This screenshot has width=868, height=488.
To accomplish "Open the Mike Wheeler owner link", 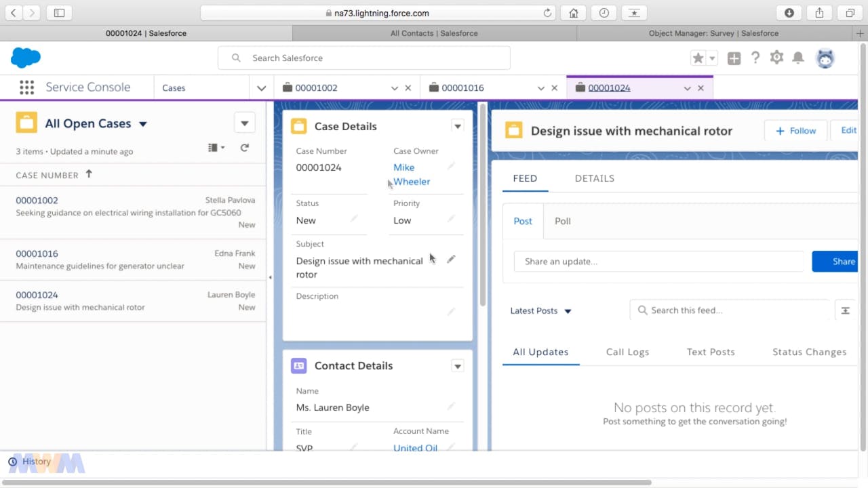I will click(x=412, y=174).
